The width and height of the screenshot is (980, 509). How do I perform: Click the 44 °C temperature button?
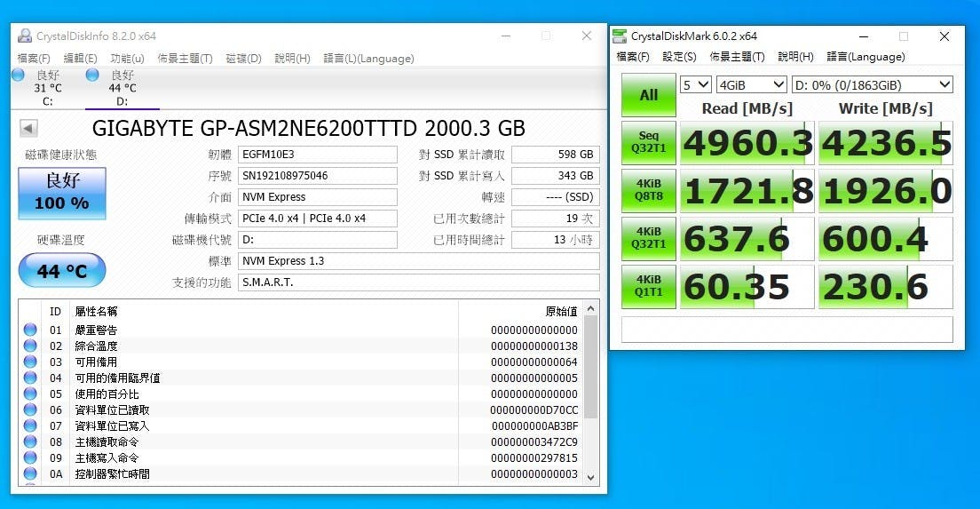[x=62, y=271]
